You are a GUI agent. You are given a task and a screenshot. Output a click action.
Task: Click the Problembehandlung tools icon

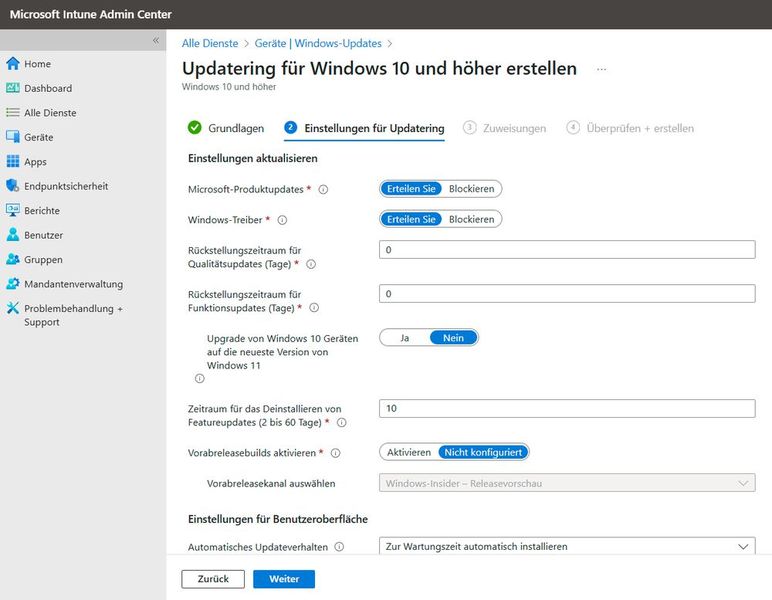[13, 308]
